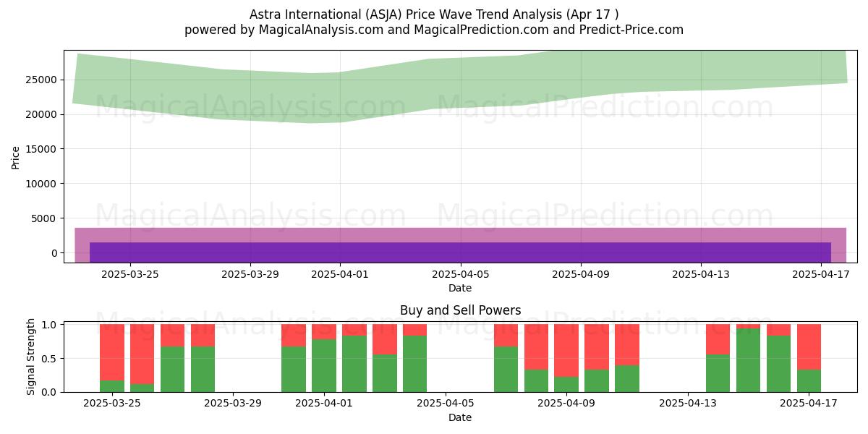
Task: Click the 2025-03-25 tick on the price chart
Action: 129,273
